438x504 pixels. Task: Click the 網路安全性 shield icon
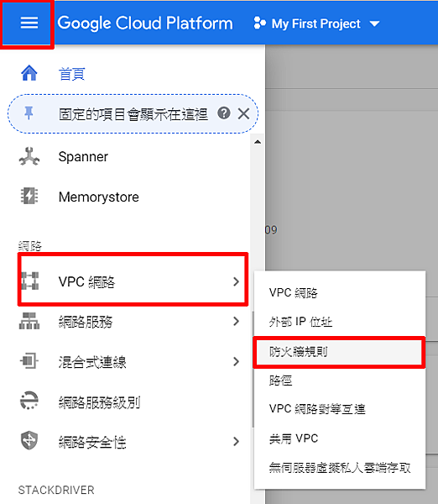pyautogui.click(x=29, y=441)
